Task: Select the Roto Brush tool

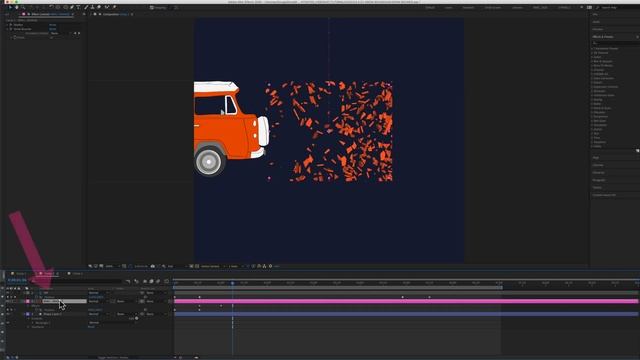Action: tap(107, 7)
